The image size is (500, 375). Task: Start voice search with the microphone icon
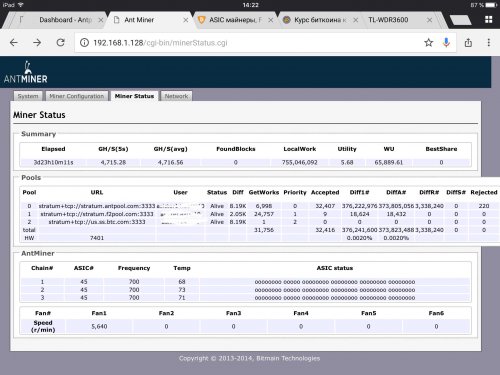click(x=446, y=43)
